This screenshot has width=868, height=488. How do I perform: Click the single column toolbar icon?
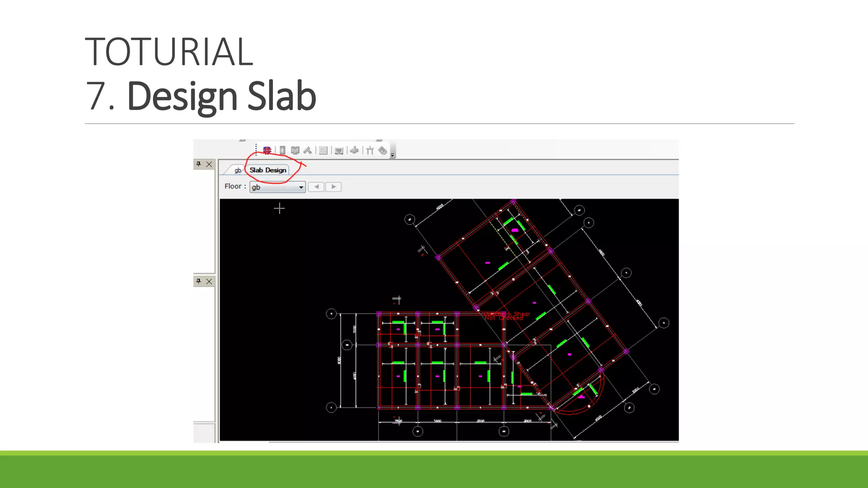(283, 150)
